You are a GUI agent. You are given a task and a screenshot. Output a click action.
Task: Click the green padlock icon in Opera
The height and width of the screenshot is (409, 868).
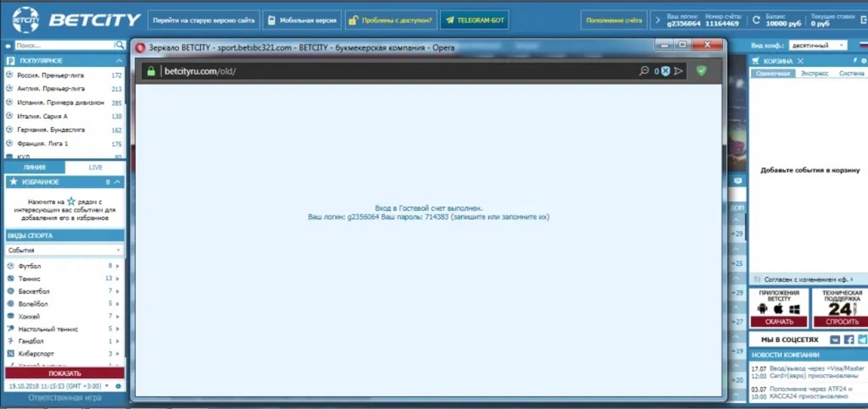151,71
